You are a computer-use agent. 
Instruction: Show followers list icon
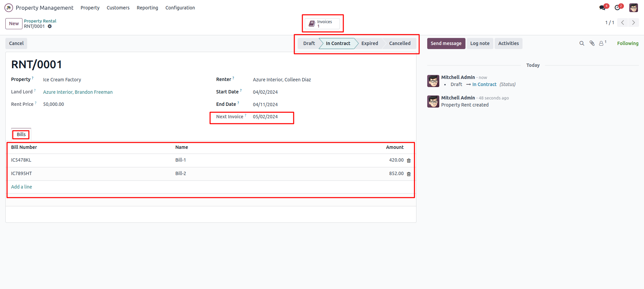[602, 43]
